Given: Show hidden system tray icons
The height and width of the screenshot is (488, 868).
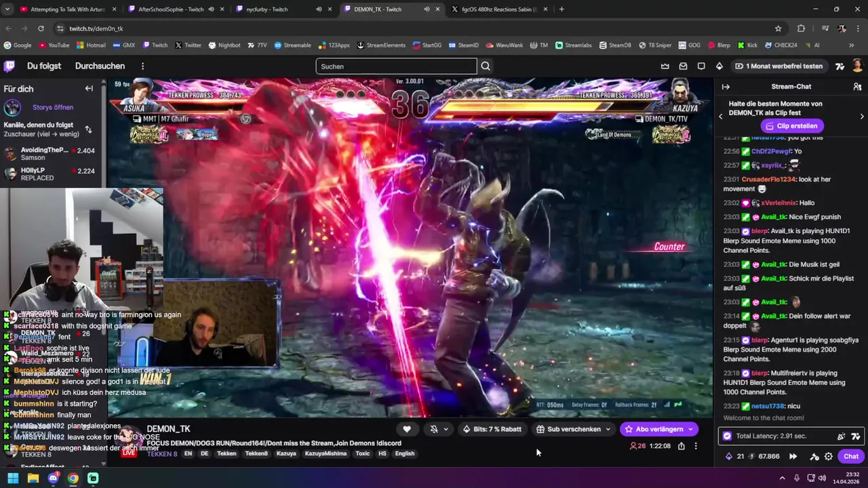Looking at the screenshot, I should [783, 478].
